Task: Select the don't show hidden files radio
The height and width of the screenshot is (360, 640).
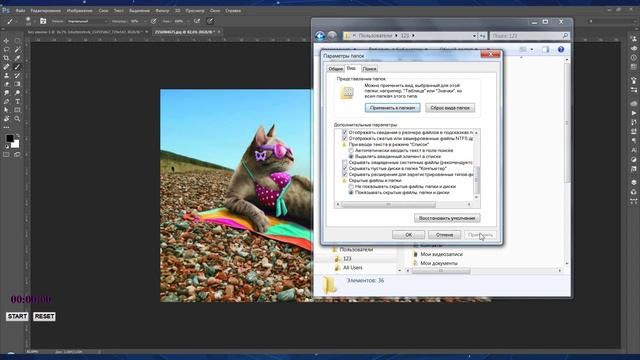Action: [x=351, y=187]
